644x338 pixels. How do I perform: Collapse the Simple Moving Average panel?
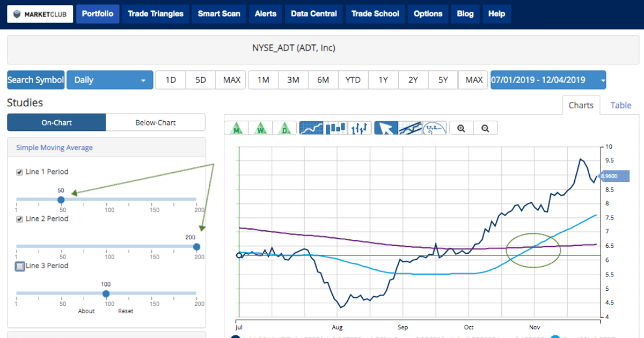click(x=54, y=148)
